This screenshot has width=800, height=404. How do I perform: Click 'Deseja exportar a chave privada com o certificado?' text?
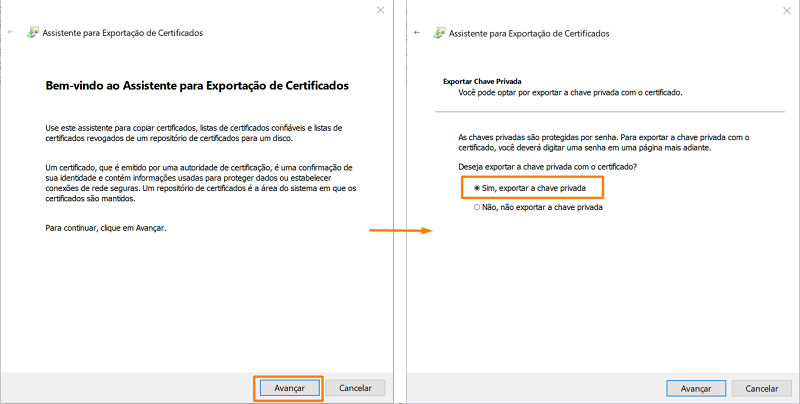coord(548,167)
